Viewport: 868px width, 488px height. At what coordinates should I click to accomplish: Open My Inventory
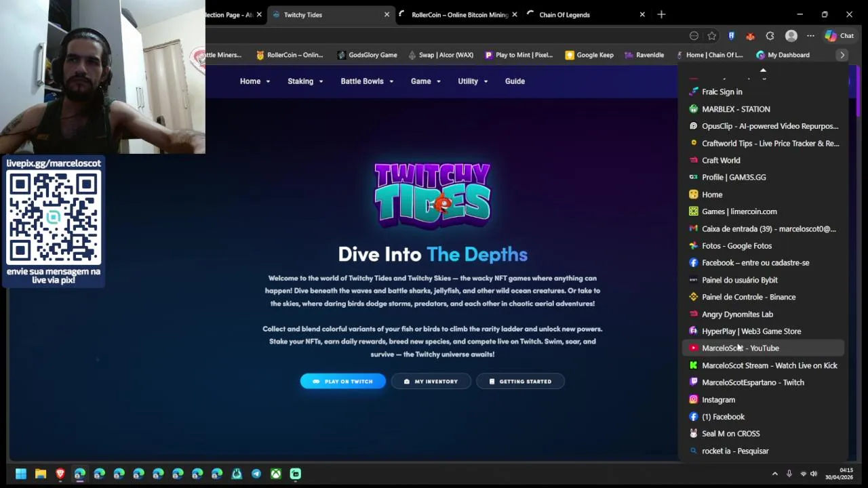(x=431, y=382)
